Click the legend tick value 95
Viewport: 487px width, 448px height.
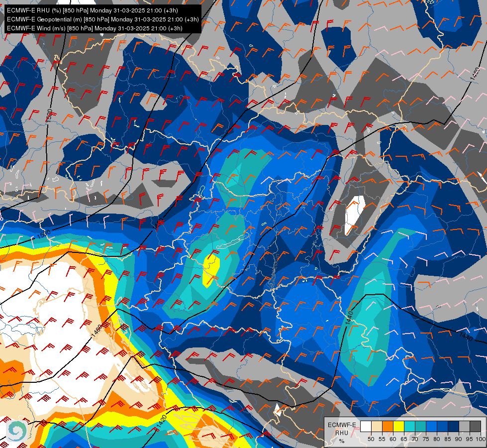pos(470,439)
